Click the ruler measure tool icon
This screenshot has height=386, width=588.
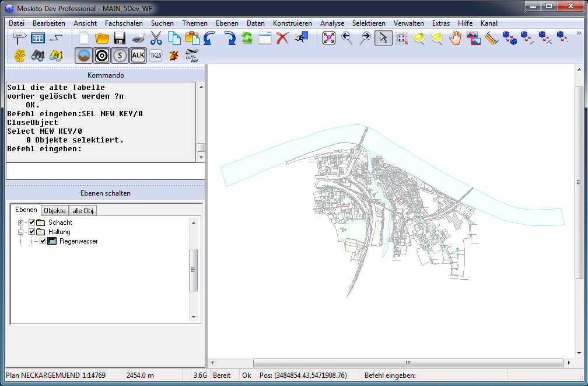click(491, 39)
